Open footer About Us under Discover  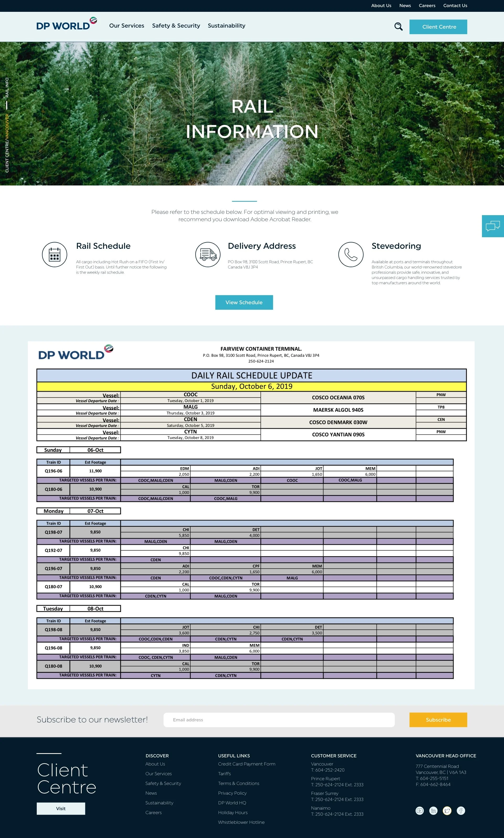point(155,764)
